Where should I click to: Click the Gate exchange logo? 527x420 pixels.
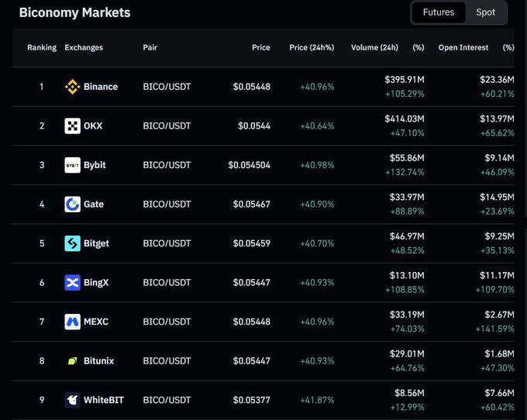tap(72, 205)
